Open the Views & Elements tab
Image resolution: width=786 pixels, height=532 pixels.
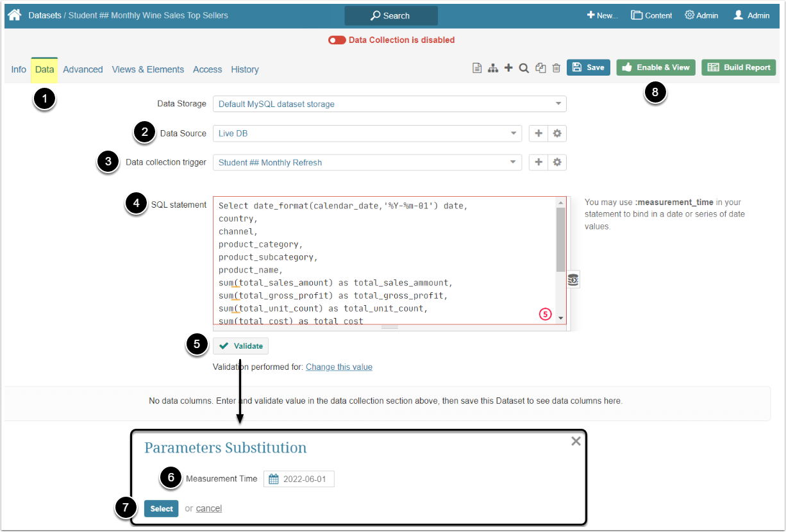tap(148, 69)
